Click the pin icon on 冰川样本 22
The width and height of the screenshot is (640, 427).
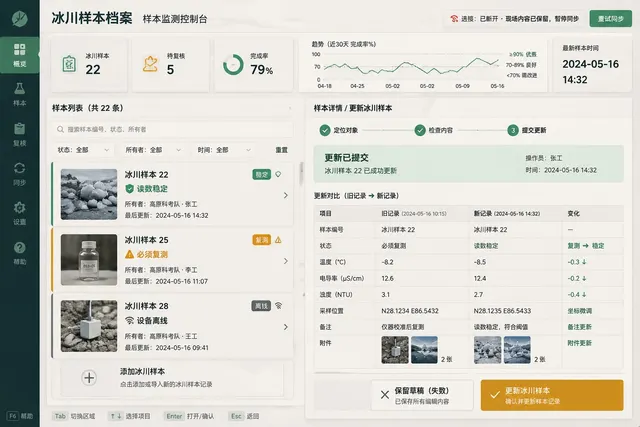[278, 174]
